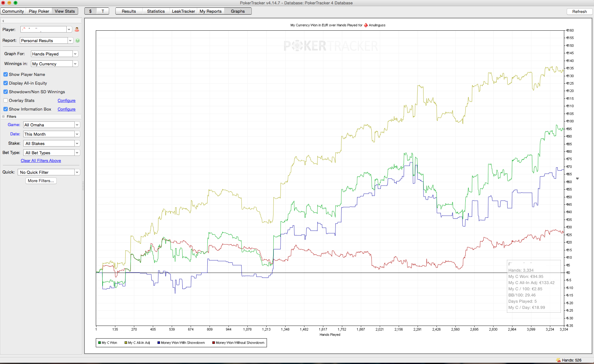Select the Graphs tab
This screenshot has height=364, width=594.
pyautogui.click(x=238, y=11)
